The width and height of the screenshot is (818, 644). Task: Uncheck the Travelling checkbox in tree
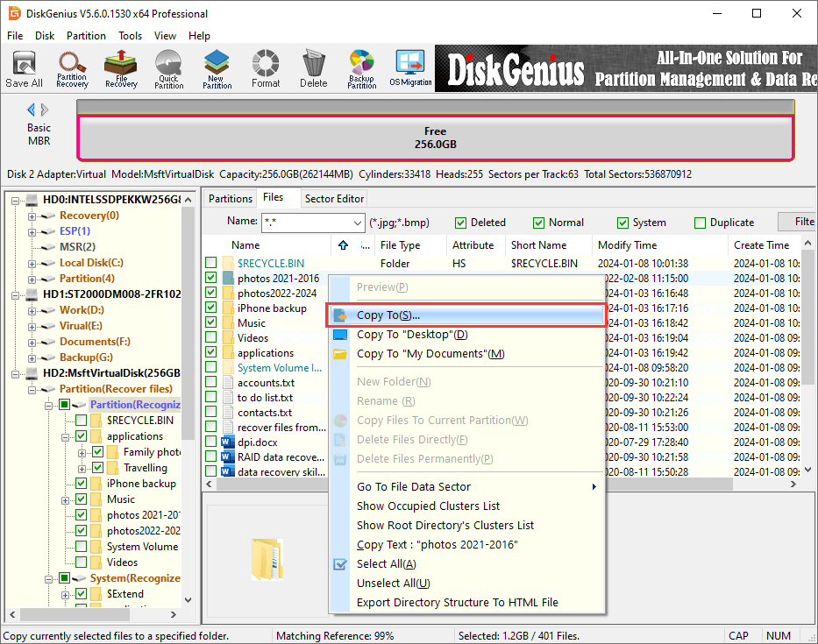click(x=97, y=467)
